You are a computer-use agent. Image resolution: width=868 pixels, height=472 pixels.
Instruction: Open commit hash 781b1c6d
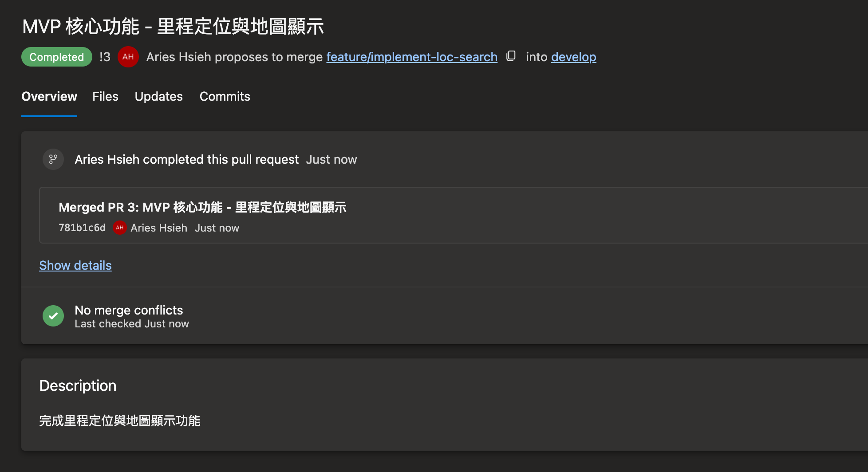tap(82, 228)
